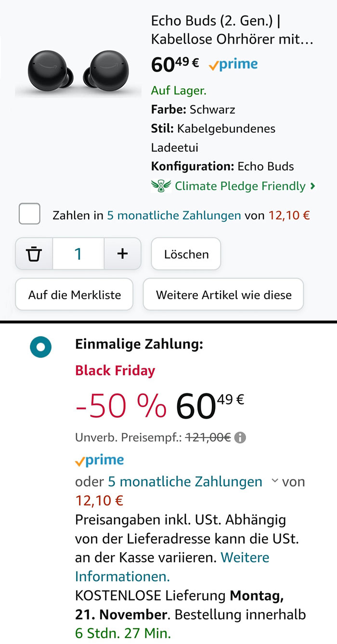Click Weitere Artikel wie diese
The image size is (337, 644).
coord(223,294)
